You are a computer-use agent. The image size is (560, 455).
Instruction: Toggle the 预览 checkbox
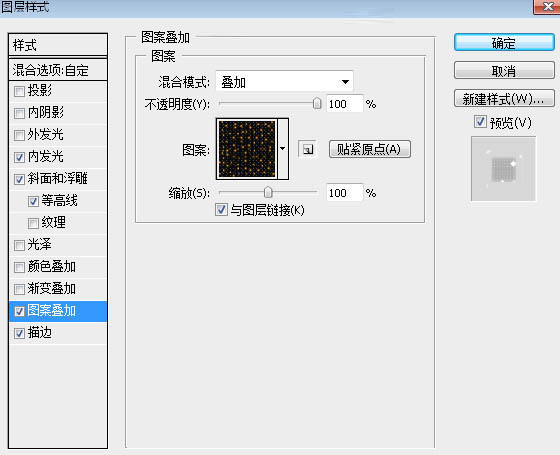480,122
